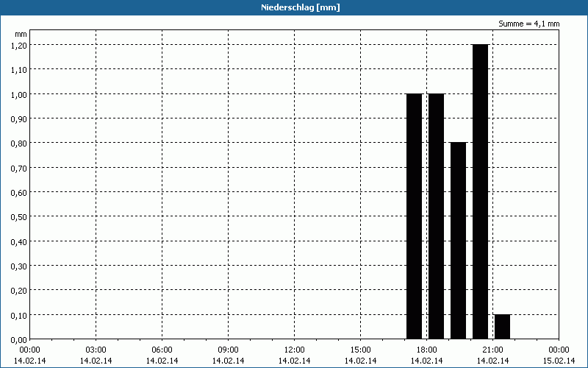Click the mm unit label above the y-axis
588x368 pixels.
click(21, 34)
